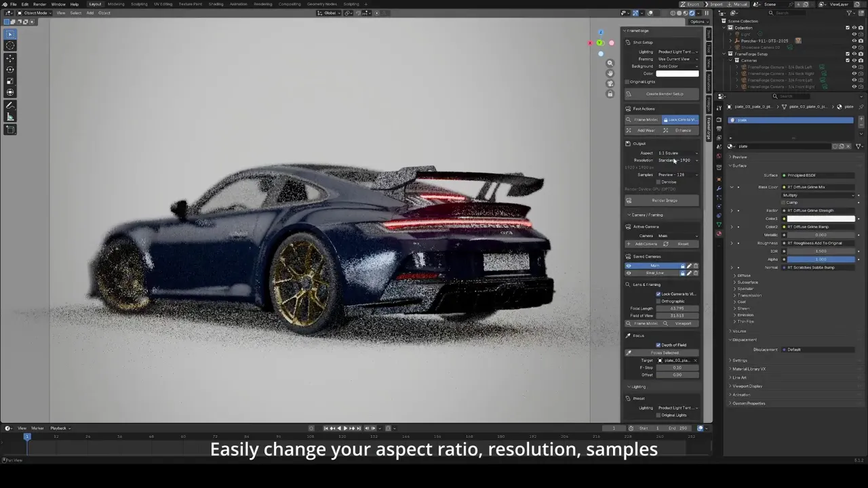The image size is (868, 488).
Task: Click the timeline auto keying record icon
Action: tap(311, 428)
